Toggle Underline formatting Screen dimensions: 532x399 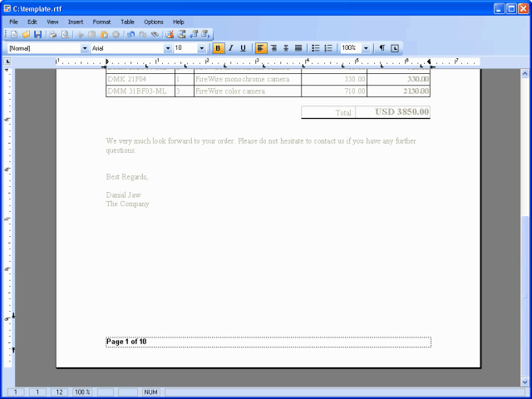pos(243,48)
